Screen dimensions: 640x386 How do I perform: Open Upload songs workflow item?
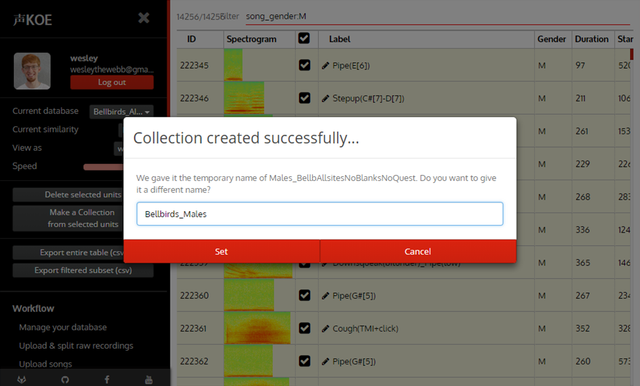point(45,364)
